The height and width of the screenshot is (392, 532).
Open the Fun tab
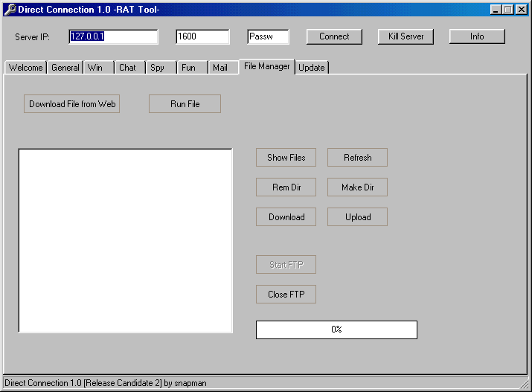click(189, 68)
